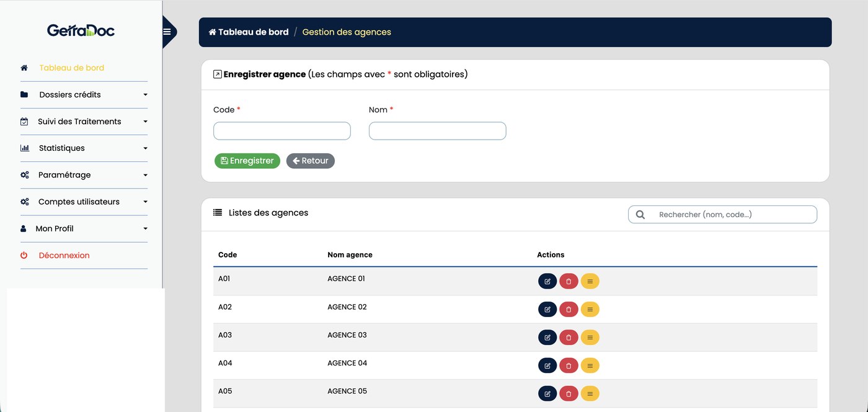
Task: Click the Actions column header
Action: 551,255
